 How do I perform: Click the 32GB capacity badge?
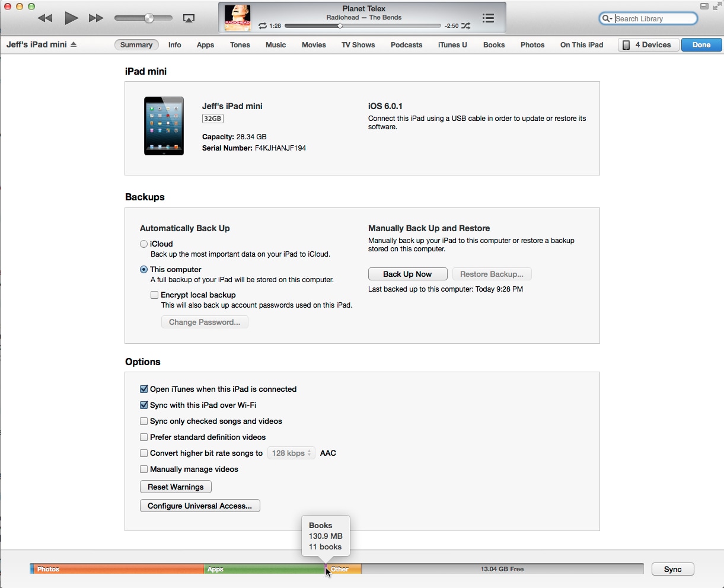tap(213, 119)
